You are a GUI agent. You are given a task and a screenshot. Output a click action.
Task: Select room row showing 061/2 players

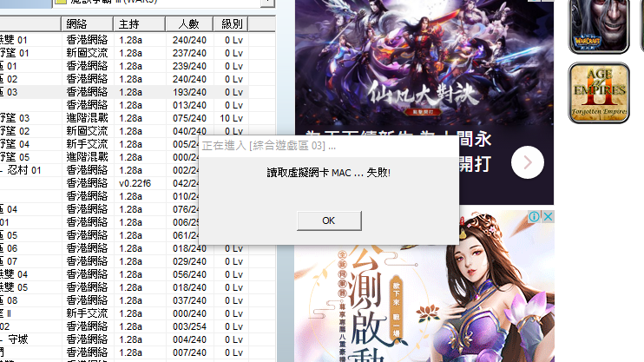(x=100, y=235)
